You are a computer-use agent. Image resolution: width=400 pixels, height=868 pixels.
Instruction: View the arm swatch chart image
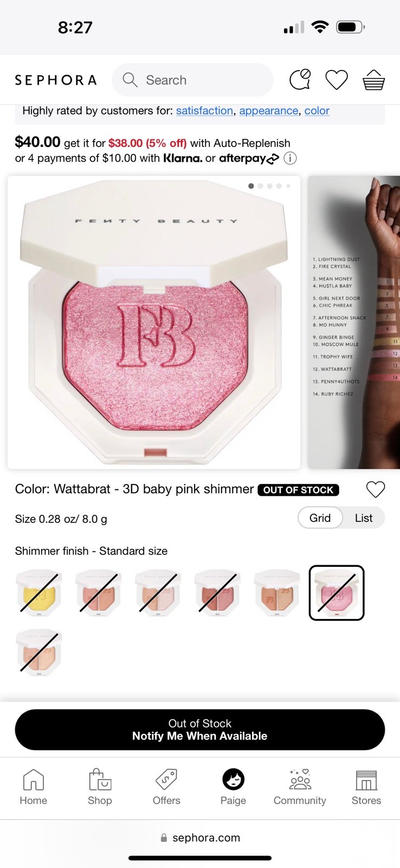(354, 322)
